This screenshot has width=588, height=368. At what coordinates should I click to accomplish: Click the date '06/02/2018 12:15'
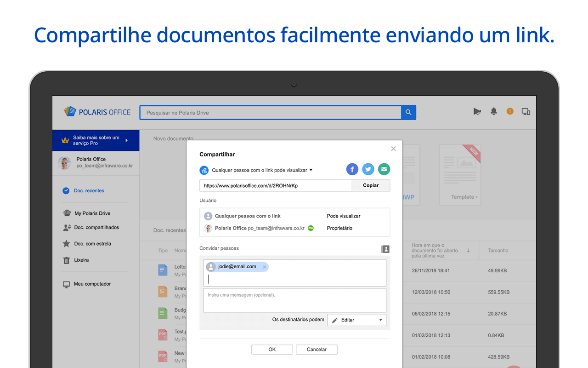[431, 314]
